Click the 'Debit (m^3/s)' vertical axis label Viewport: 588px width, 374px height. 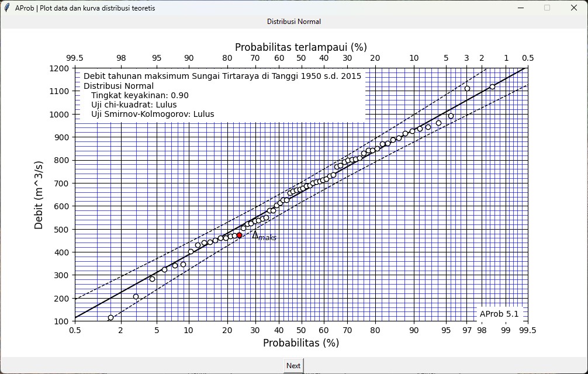(39, 195)
